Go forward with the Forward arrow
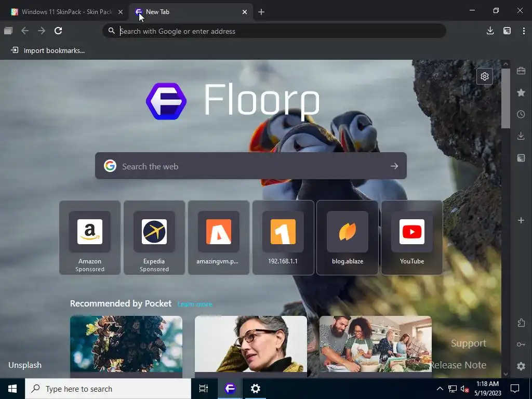Viewport: 532px width, 399px height. [x=42, y=31]
